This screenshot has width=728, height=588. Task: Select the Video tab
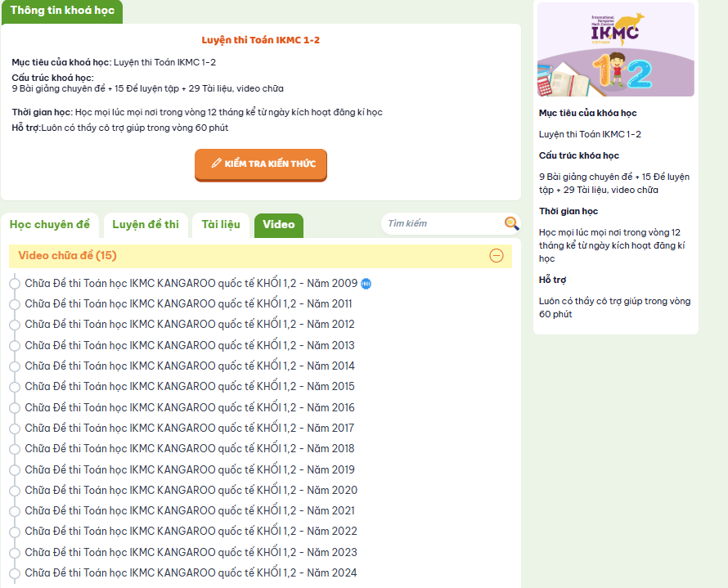point(279,225)
